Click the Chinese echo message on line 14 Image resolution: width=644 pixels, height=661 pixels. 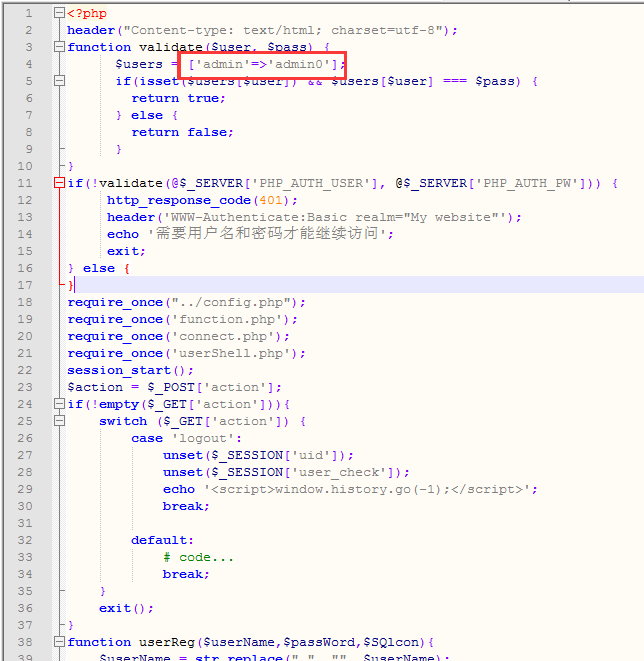click(267, 233)
